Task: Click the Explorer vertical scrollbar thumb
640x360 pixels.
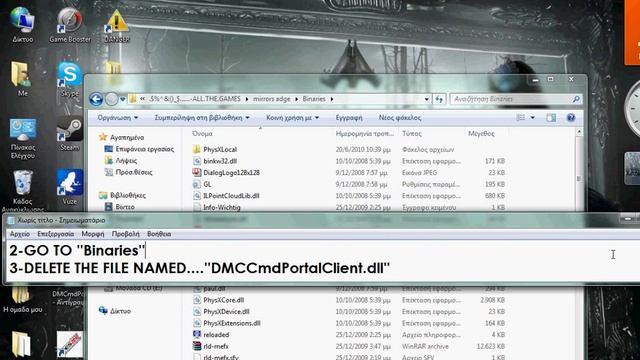Action: (x=579, y=179)
